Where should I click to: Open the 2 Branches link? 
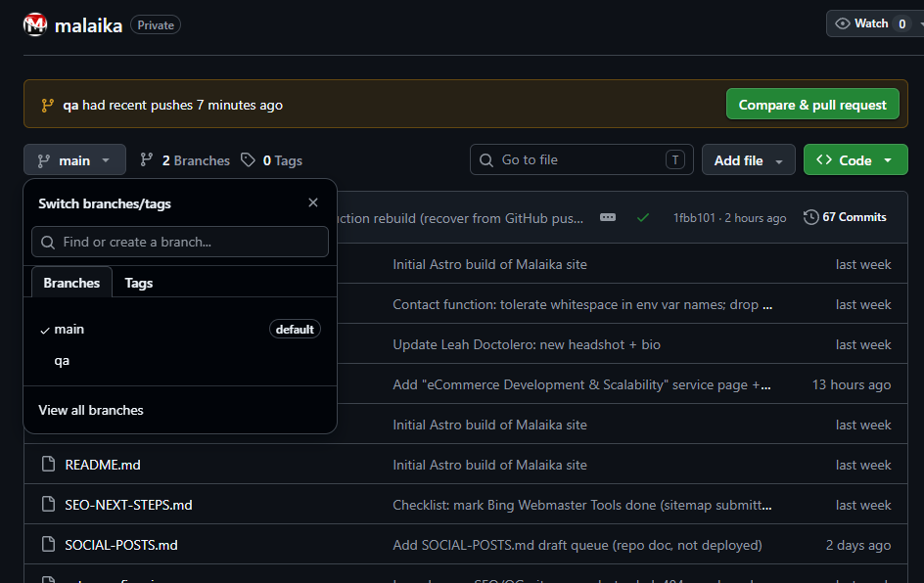click(x=185, y=160)
